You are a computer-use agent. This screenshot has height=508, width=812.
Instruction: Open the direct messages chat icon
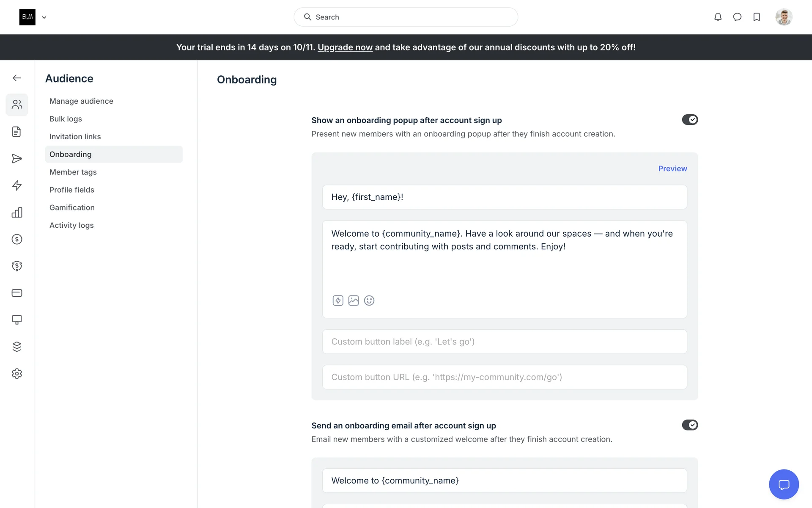737,17
